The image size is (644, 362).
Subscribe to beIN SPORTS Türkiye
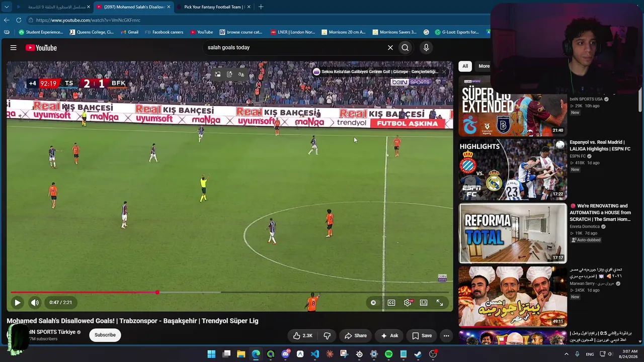point(105,335)
